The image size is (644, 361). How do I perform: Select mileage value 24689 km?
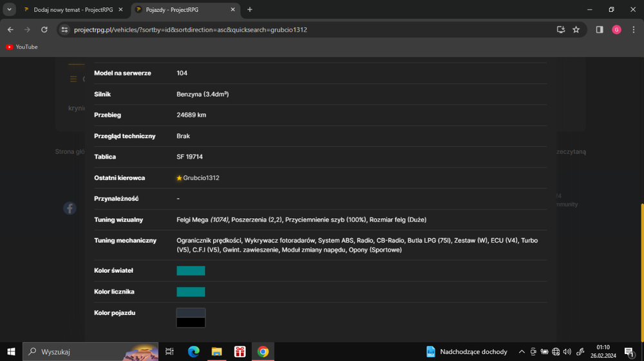click(191, 115)
